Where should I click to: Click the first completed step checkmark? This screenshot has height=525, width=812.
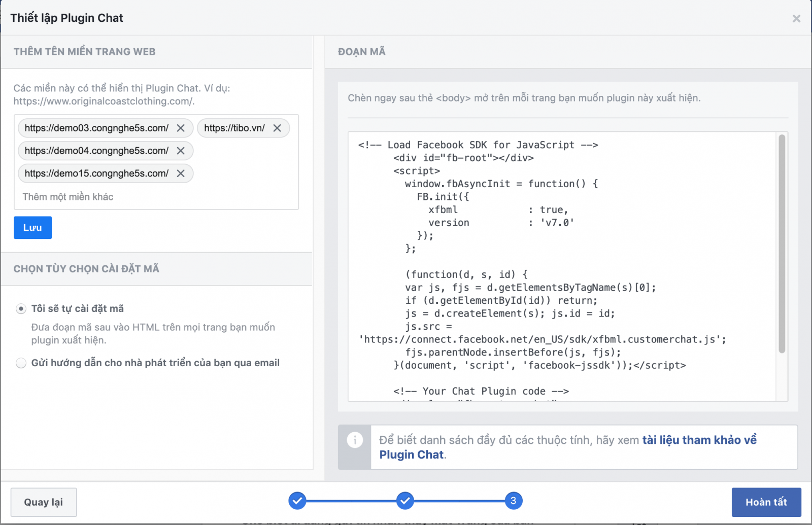(297, 501)
